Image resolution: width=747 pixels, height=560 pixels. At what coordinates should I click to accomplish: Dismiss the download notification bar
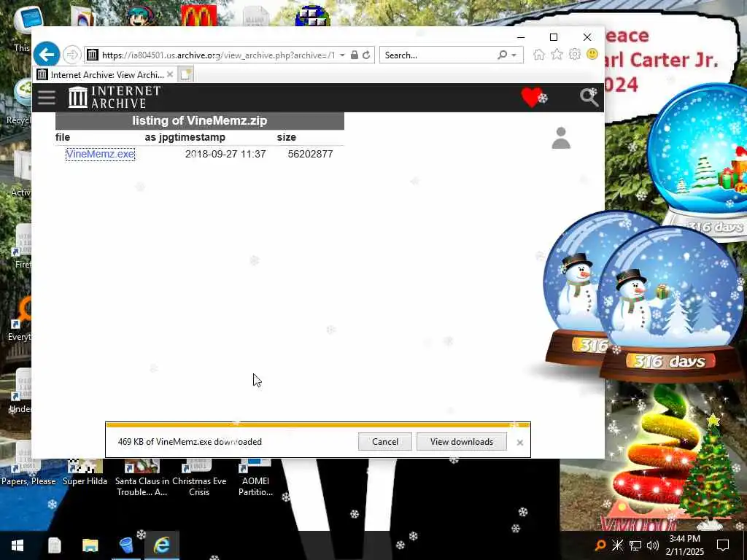click(x=519, y=443)
